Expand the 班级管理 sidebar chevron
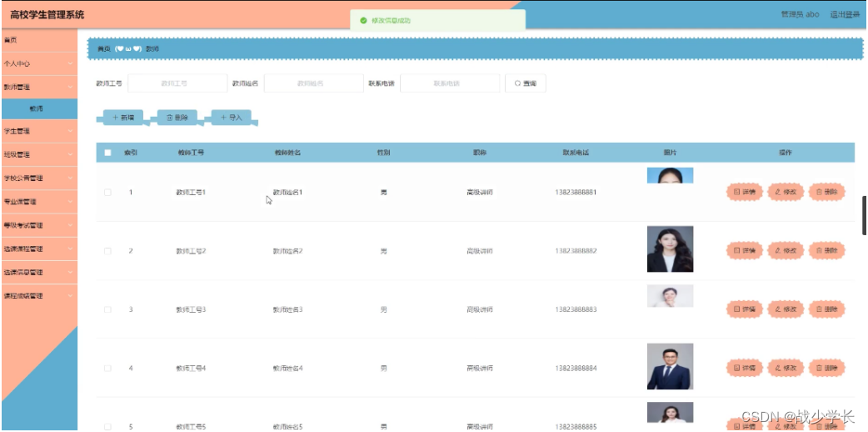This screenshot has height=432, width=868. point(70,155)
